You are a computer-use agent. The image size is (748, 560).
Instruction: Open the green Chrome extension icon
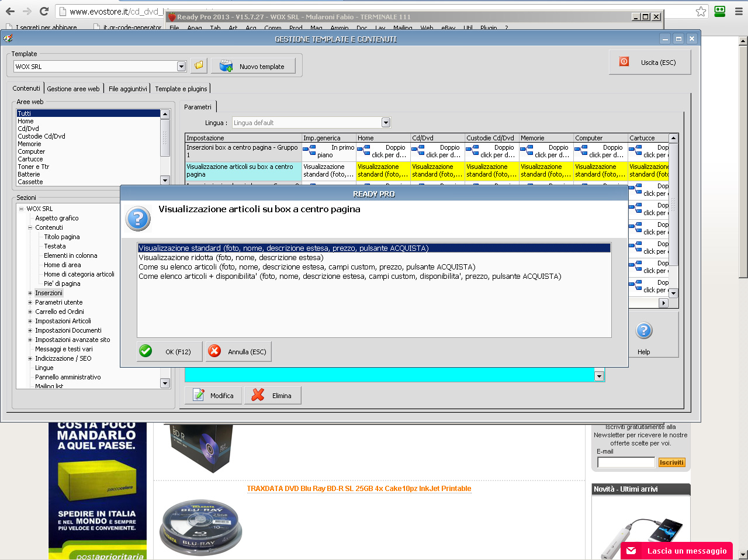coord(720,11)
